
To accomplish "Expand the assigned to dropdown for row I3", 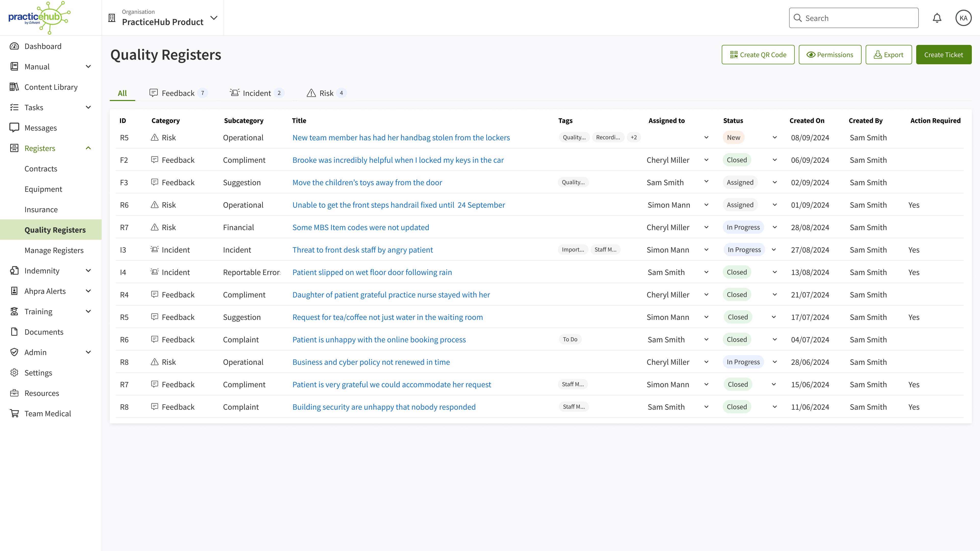I will (x=707, y=249).
